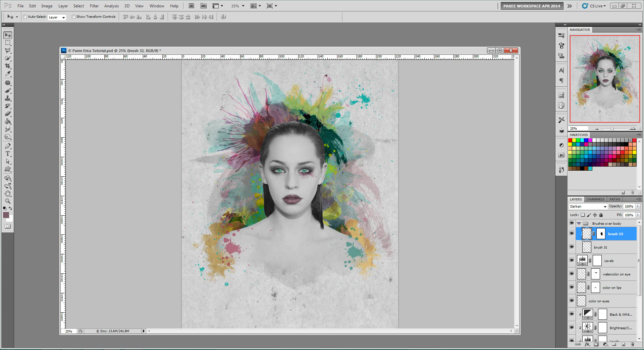Collapse the Brushes over body group

(x=578, y=223)
